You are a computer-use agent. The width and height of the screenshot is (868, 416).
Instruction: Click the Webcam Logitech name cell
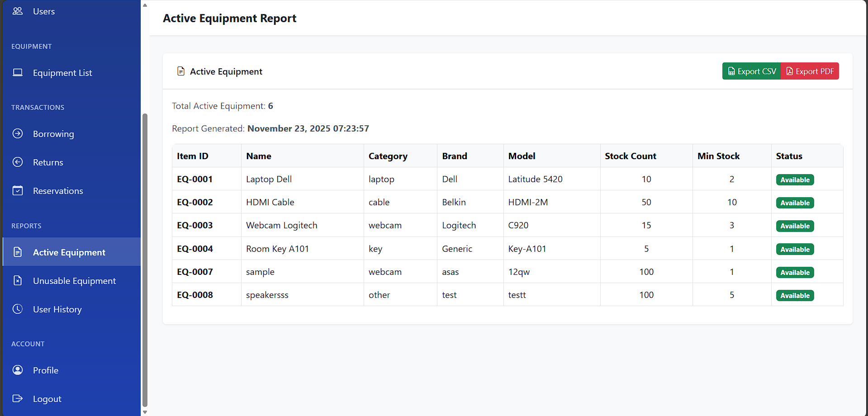point(281,225)
